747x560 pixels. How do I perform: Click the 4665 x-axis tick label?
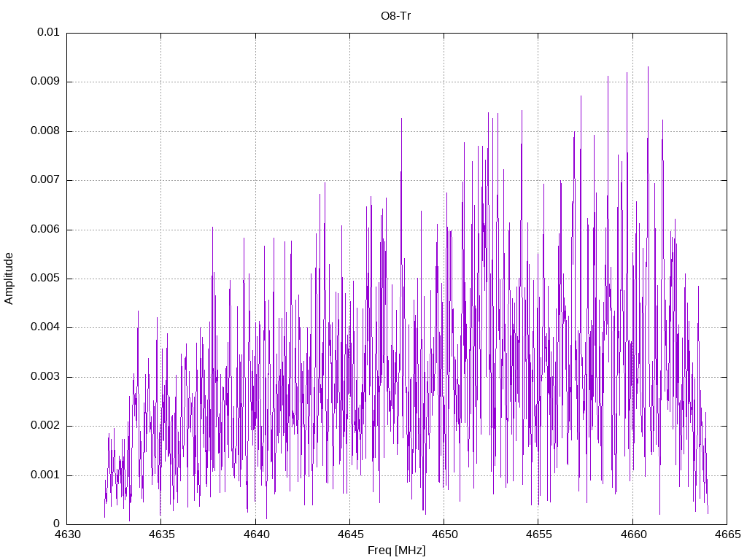pos(727,534)
